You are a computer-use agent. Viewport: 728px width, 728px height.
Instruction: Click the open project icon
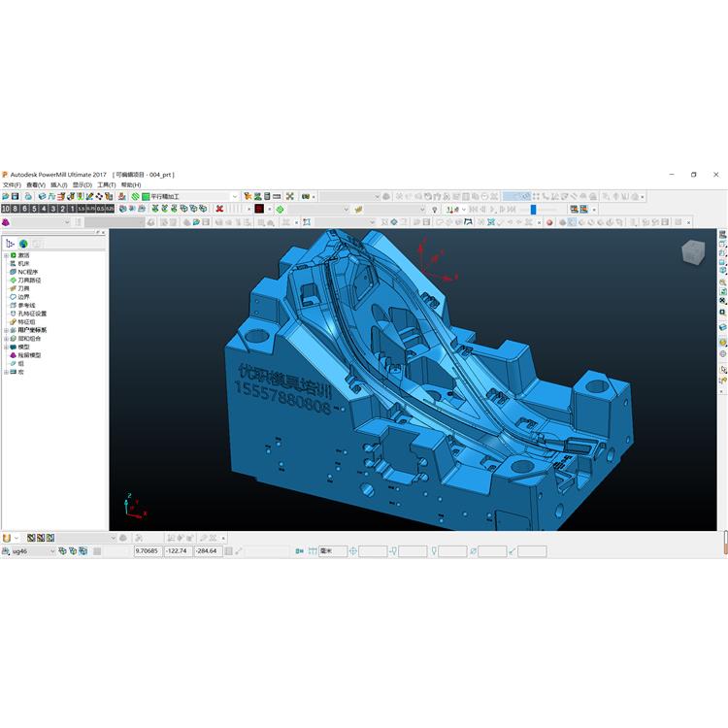tap(6, 196)
